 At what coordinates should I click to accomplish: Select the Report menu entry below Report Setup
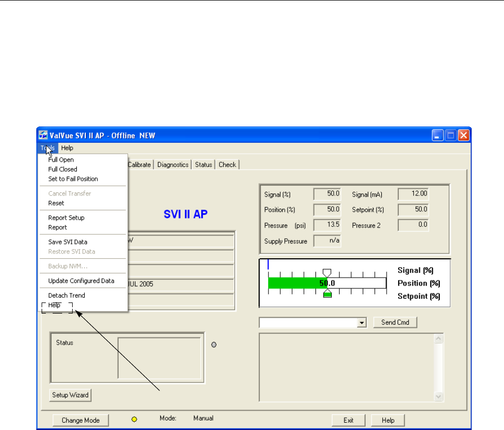tap(57, 227)
